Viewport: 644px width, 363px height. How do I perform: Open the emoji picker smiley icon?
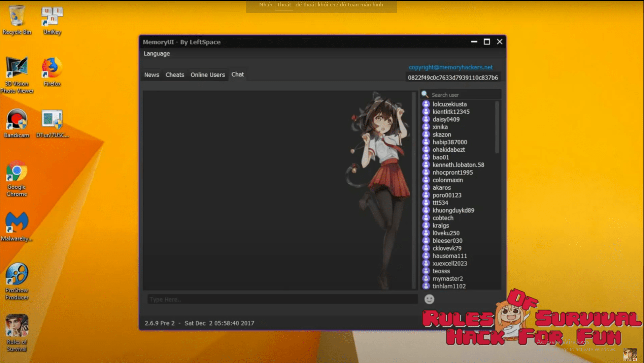pos(429,299)
